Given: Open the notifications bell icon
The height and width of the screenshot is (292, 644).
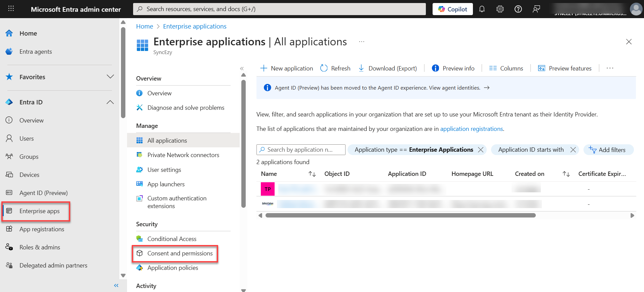Looking at the screenshot, I should (482, 9).
